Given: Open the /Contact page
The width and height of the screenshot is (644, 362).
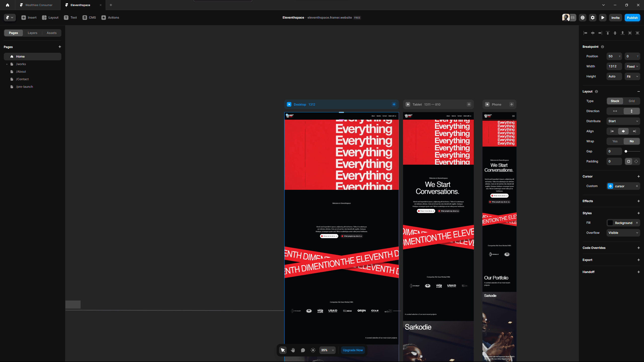Looking at the screenshot, I should click(x=32, y=79).
